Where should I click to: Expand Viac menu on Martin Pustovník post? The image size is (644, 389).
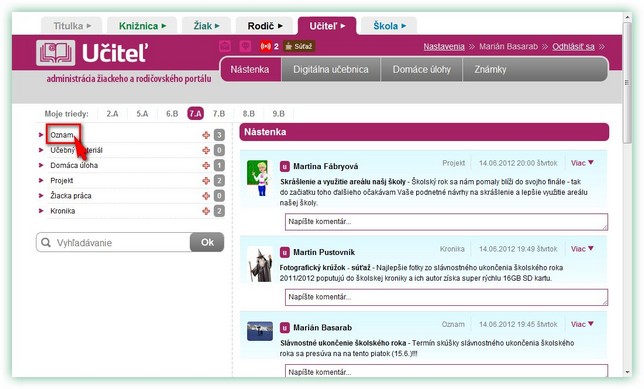[582, 249]
